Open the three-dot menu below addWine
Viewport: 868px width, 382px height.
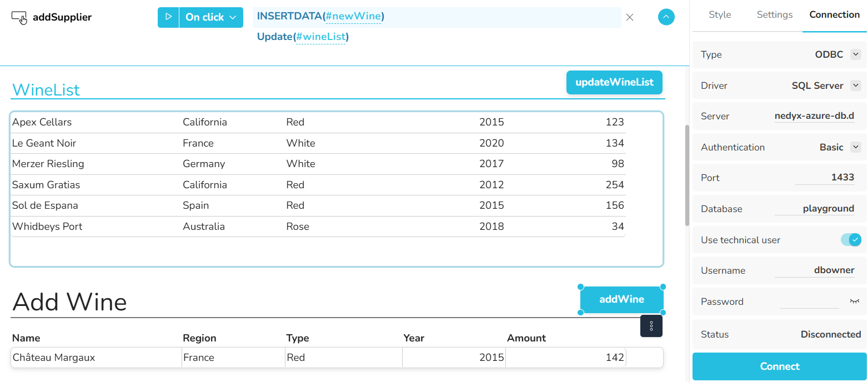[651, 326]
